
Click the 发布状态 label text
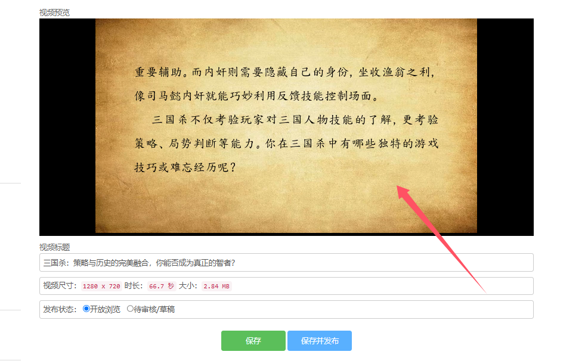pos(60,309)
